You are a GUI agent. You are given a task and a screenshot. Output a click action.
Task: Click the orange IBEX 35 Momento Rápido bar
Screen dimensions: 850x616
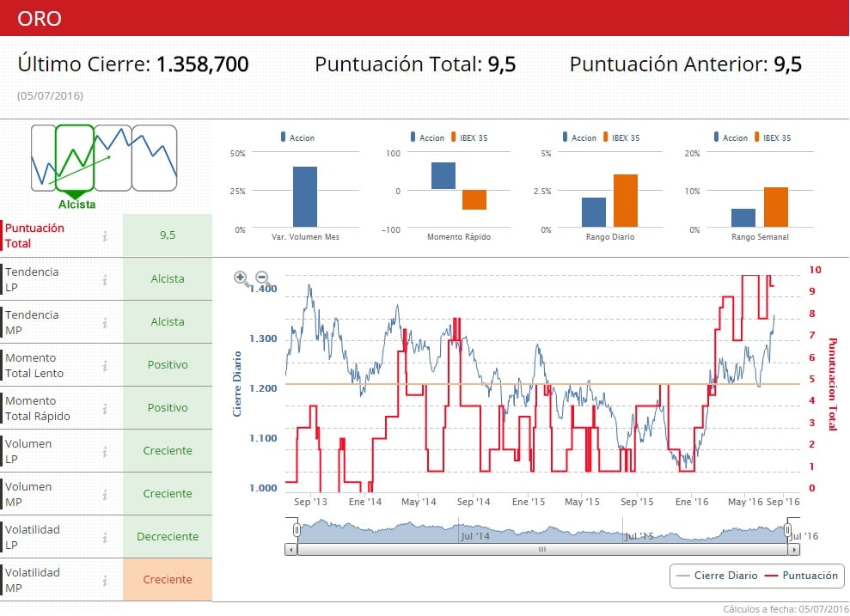[474, 200]
